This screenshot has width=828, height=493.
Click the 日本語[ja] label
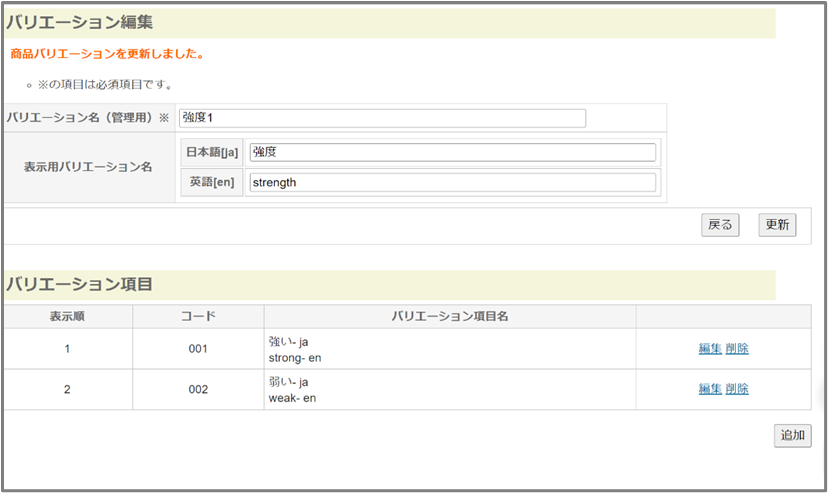point(211,152)
